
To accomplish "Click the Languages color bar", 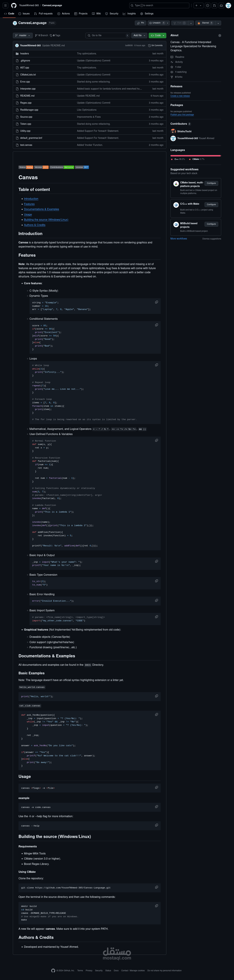I will [x=195, y=156].
